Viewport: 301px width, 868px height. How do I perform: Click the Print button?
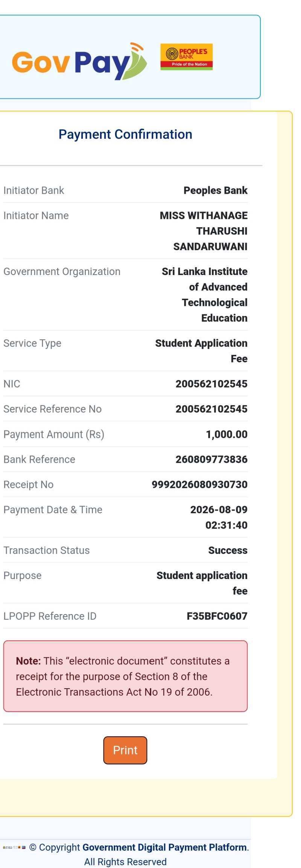[x=125, y=750]
